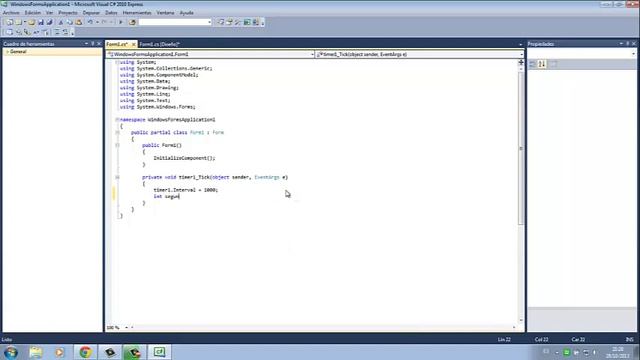Open the find combo box dropdown
Image resolution: width=640 pixels, height=360 pixels.
coord(209,22)
